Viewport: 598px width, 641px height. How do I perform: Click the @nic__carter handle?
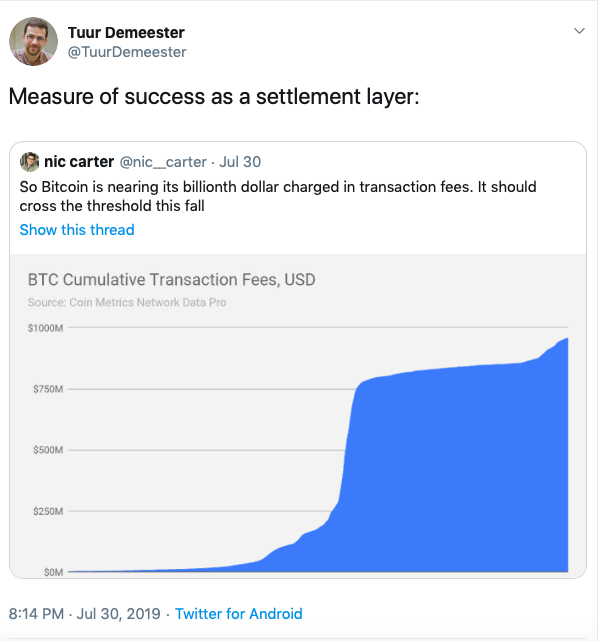163,162
